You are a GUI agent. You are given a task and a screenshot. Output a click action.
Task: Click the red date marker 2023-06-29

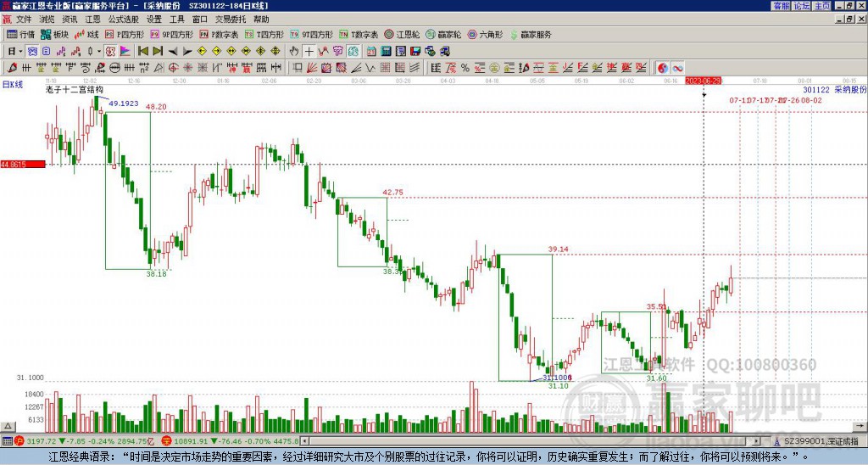pos(703,81)
